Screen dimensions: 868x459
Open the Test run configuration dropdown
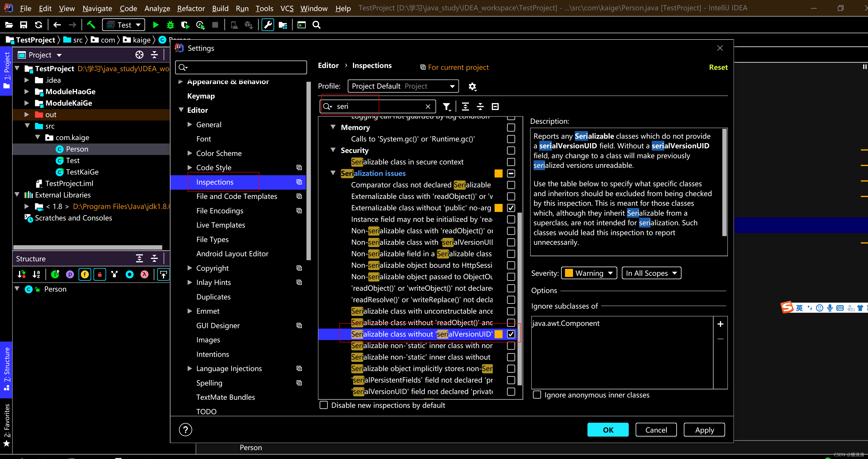click(124, 25)
